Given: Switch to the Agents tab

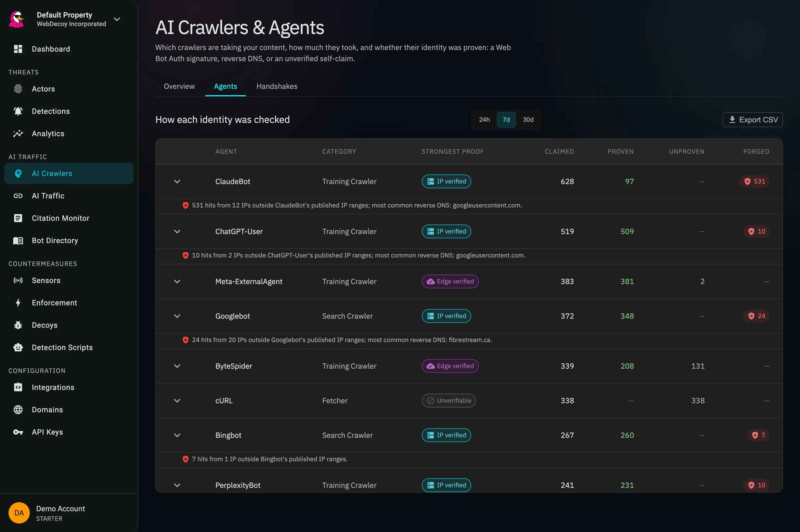Looking at the screenshot, I should click(226, 86).
